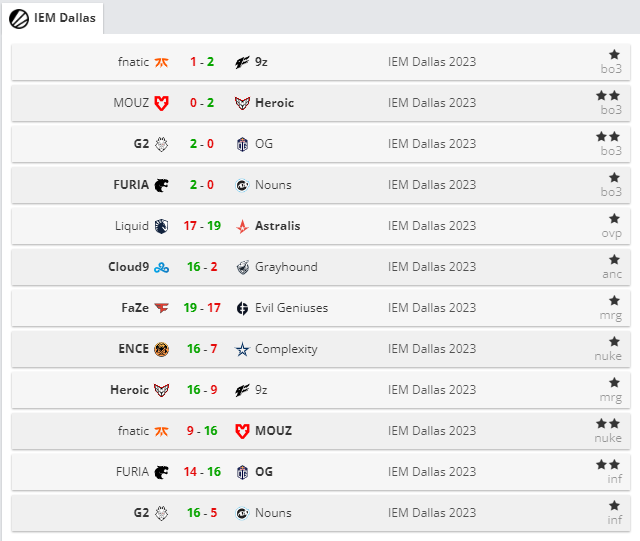The width and height of the screenshot is (640, 541).
Task: Select the IEM Dallas tab
Action: click(52, 18)
